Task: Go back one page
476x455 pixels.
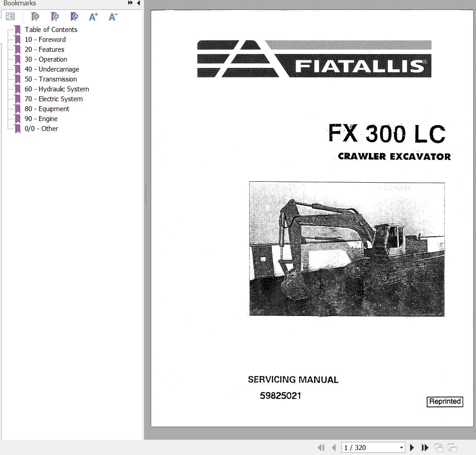Action: (x=333, y=447)
